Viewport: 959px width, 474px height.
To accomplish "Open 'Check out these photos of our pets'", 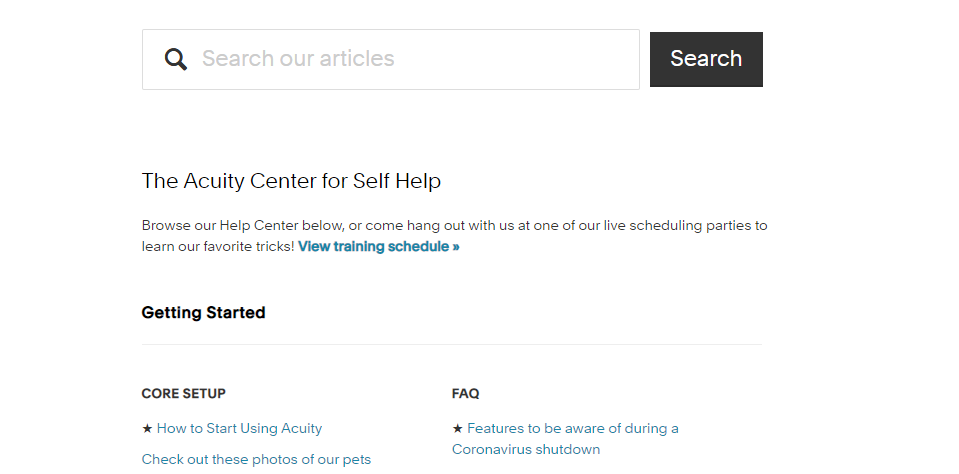I will tap(256, 459).
